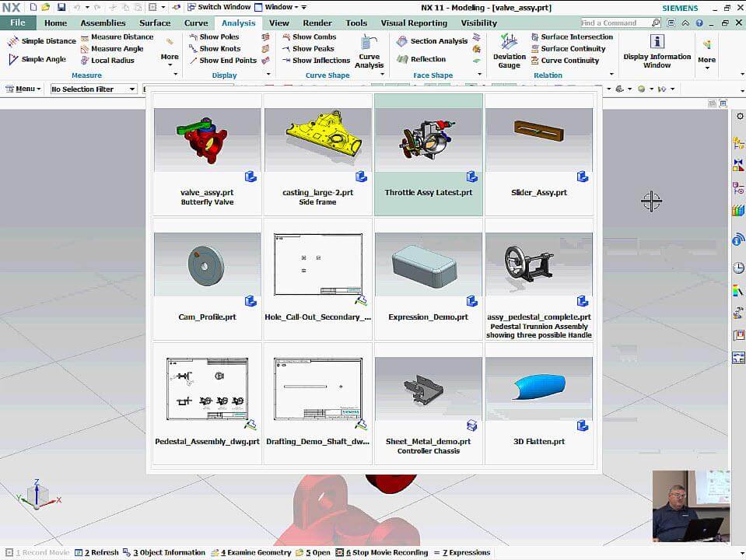746x560 pixels.
Task: Switch to the Assemblies ribbon tab
Action: click(x=103, y=23)
